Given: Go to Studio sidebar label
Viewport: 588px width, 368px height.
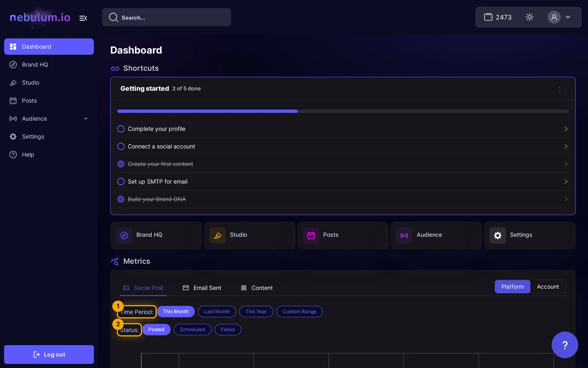Looking at the screenshot, I should click(x=31, y=83).
